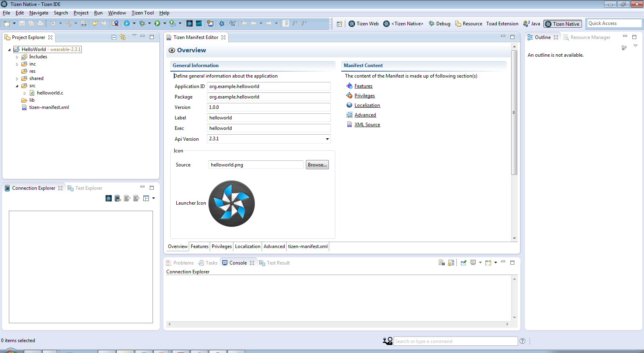Open the Tizen Tool menu
Screen dimensions: 644x353
(x=142, y=13)
